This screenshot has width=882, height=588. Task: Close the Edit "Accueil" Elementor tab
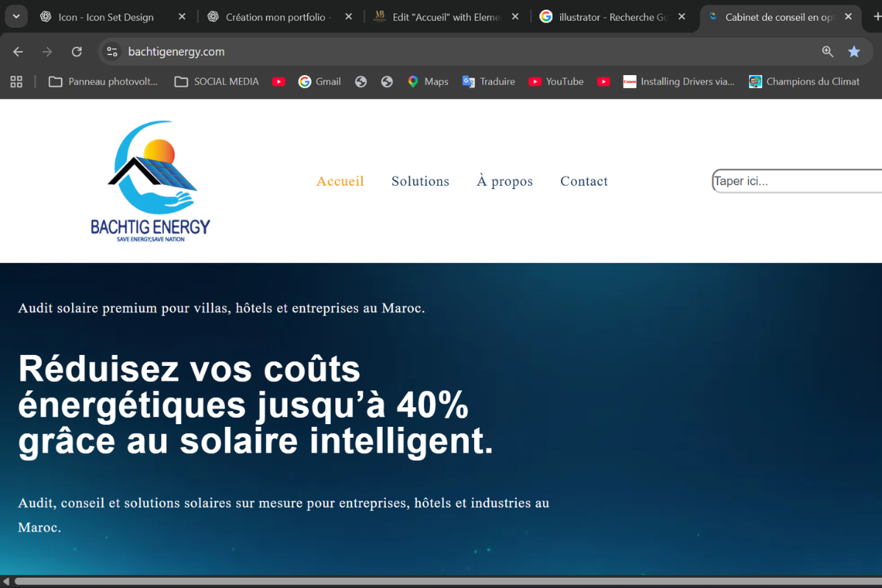click(515, 17)
